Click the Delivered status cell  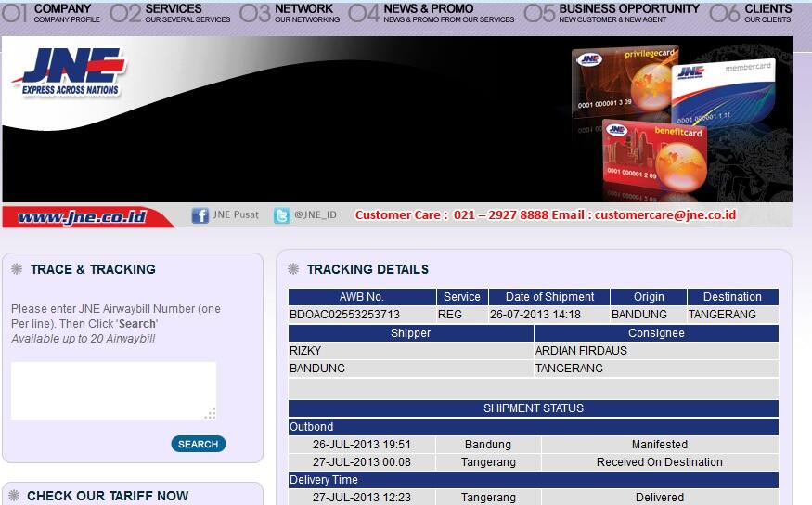point(660,498)
